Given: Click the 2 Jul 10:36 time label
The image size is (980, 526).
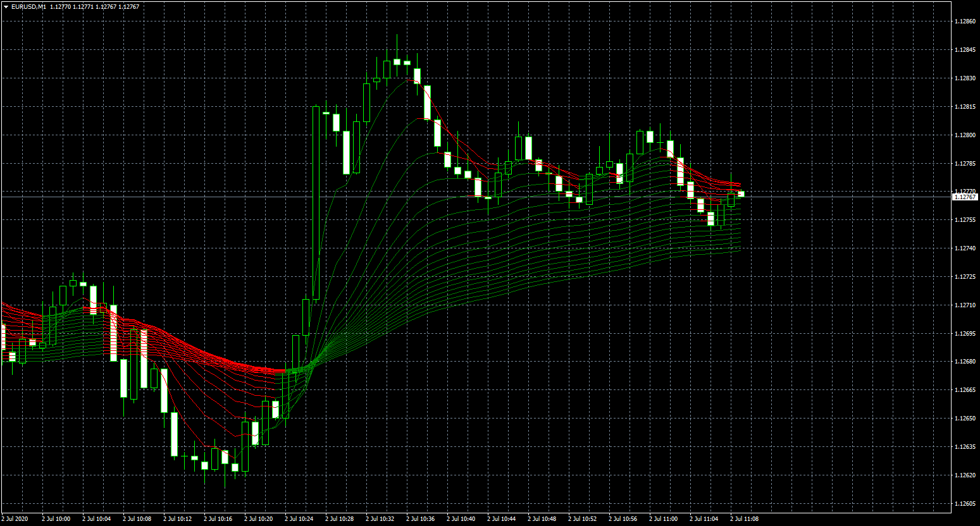Looking at the screenshot, I should [420, 519].
